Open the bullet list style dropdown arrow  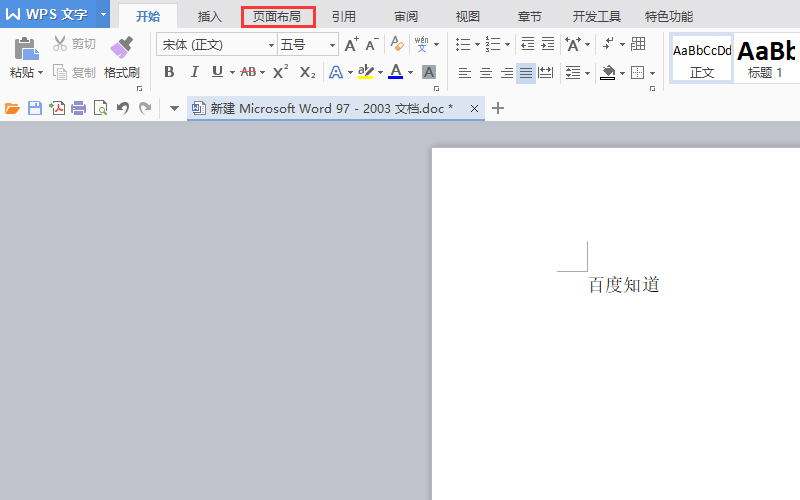tap(478, 44)
